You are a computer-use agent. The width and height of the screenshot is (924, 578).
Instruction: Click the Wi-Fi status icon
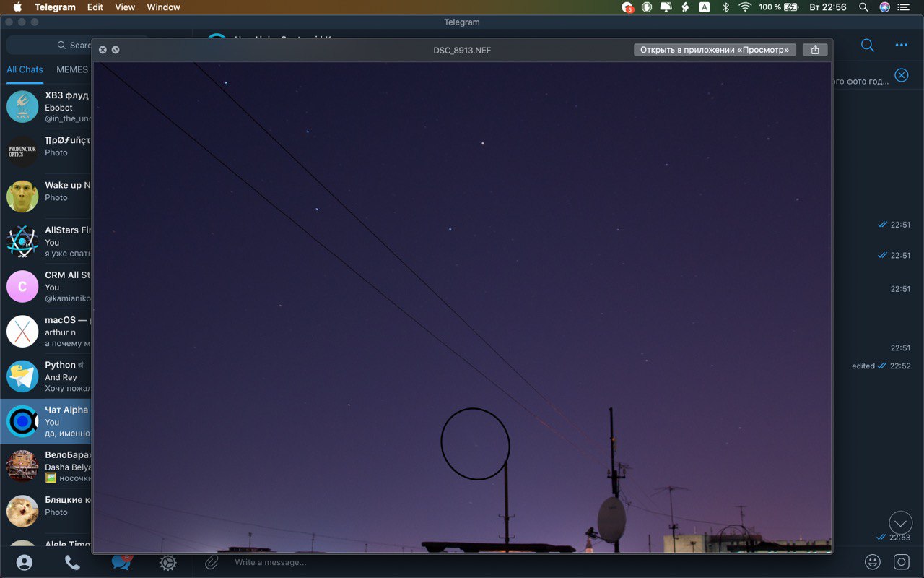coord(745,7)
